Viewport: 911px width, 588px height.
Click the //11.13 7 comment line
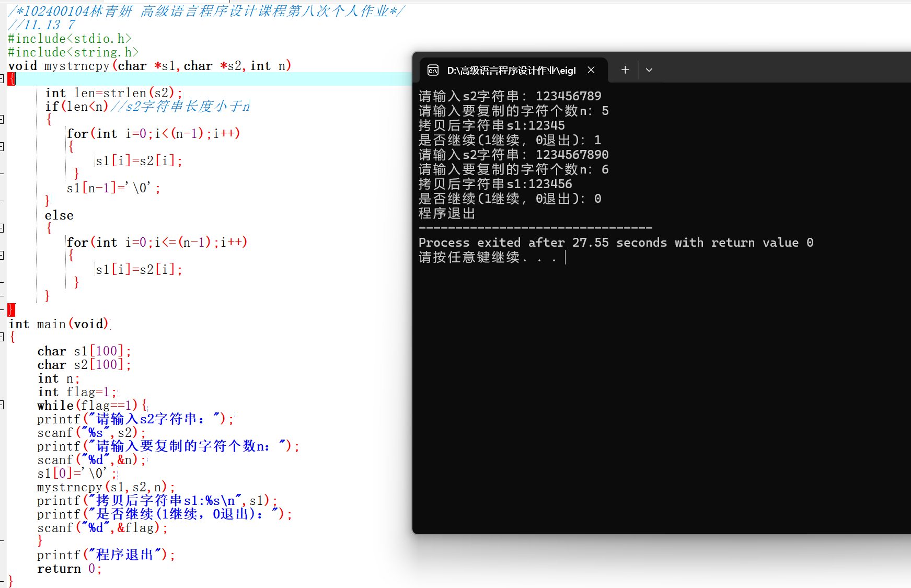click(42, 25)
